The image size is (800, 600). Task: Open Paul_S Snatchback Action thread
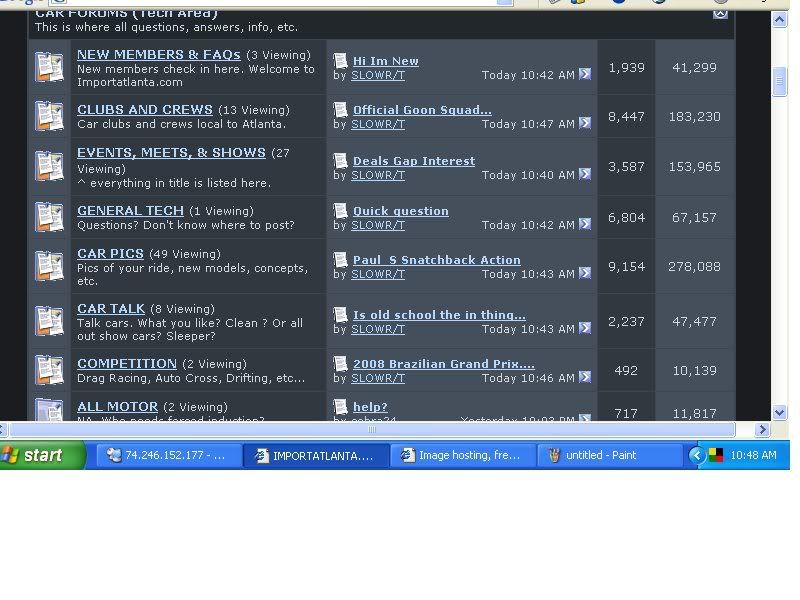click(x=436, y=260)
